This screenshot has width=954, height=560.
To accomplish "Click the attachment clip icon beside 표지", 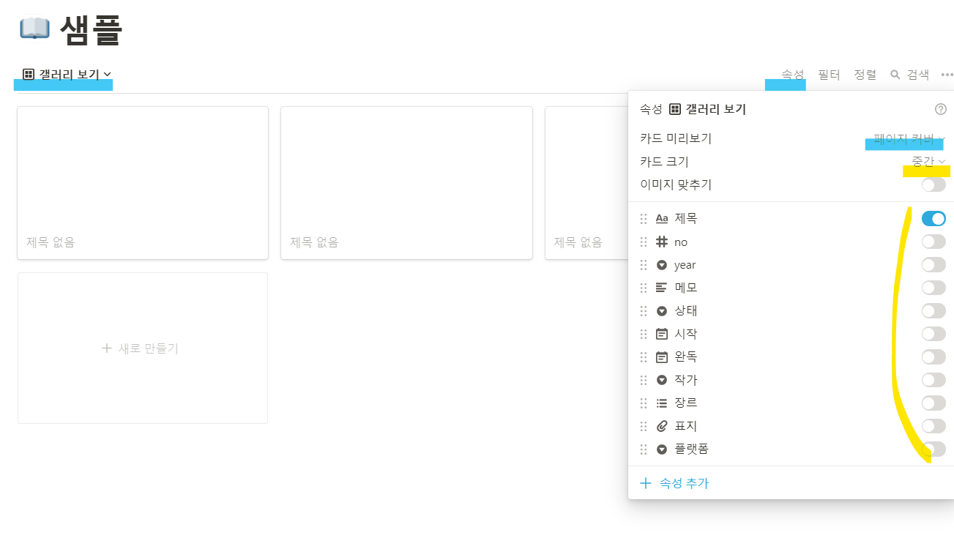I will (x=661, y=425).
